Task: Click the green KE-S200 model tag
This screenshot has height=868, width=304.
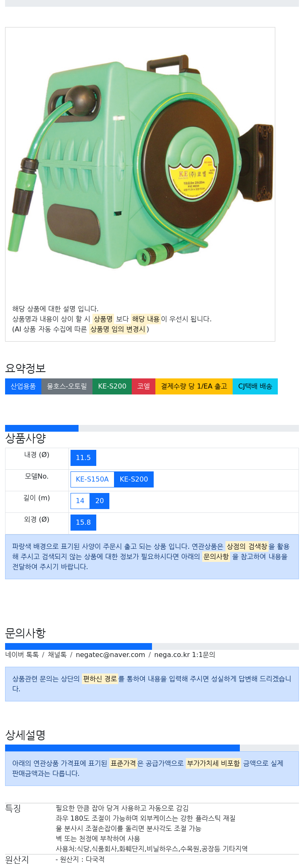Action: [112, 386]
